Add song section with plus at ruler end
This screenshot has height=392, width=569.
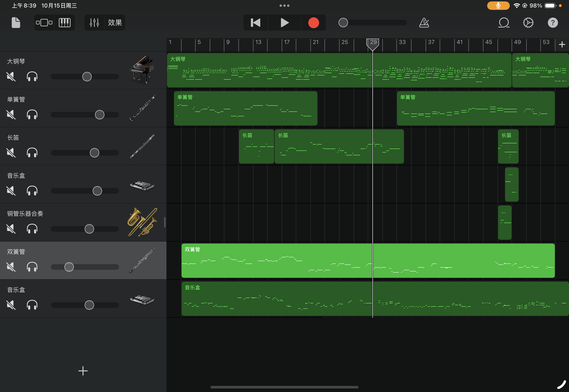(562, 44)
